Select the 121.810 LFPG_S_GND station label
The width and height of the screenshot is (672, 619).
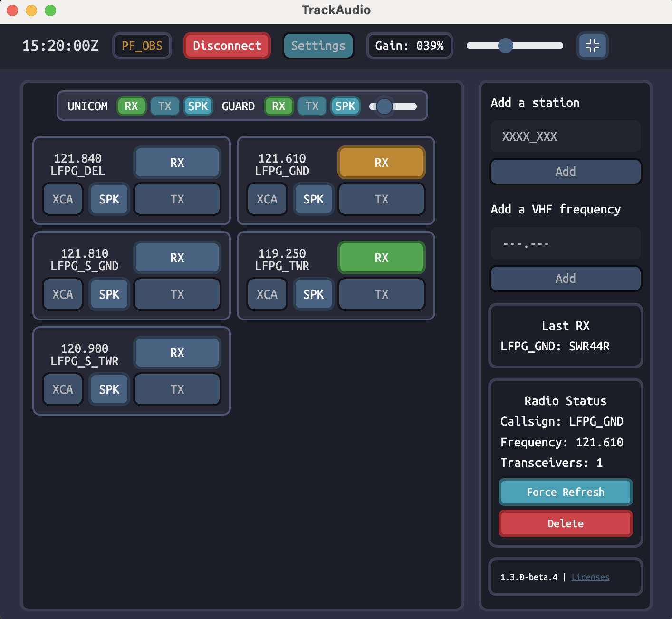coord(85,260)
